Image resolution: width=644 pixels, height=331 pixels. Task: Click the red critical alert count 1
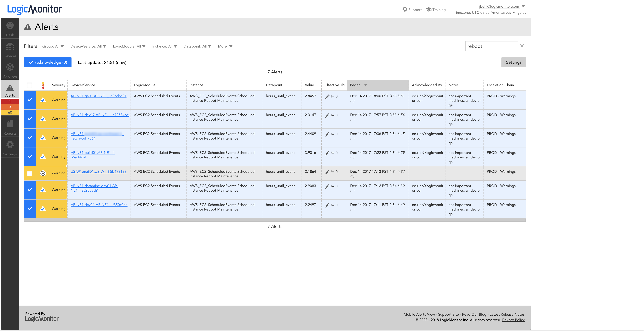(10, 102)
